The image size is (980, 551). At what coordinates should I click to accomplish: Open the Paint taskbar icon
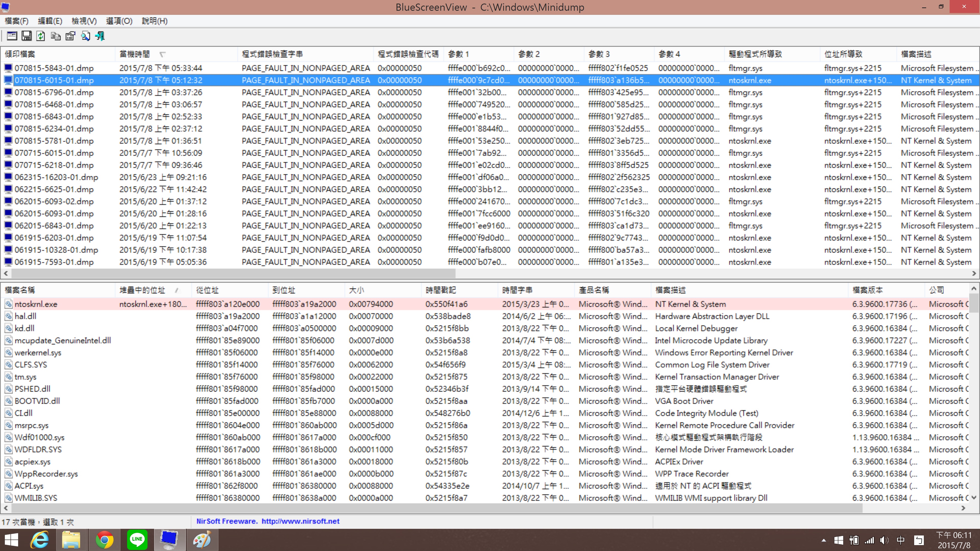(202, 540)
